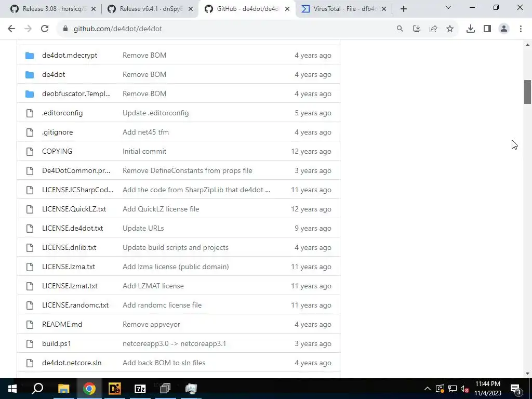The height and width of the screenshot is (399, 532).
Task: Open De4DotCommon.pr... file
Action: (x=76, y=170)
